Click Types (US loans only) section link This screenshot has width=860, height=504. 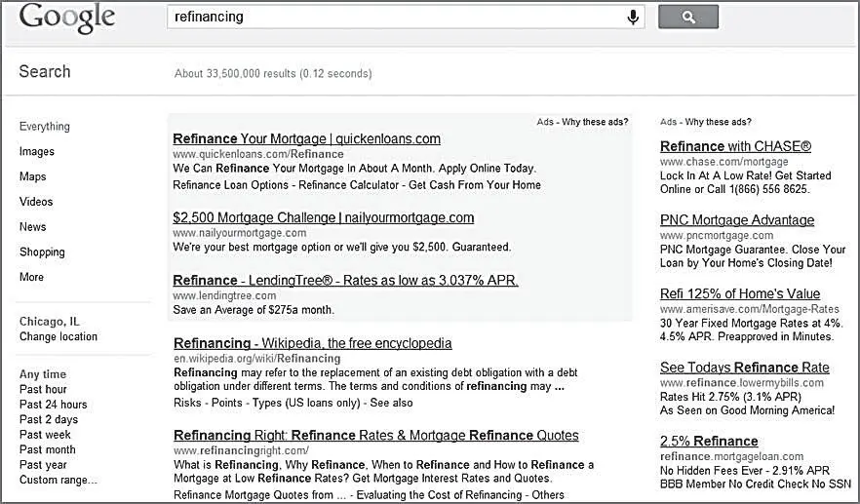coord(306,403)
